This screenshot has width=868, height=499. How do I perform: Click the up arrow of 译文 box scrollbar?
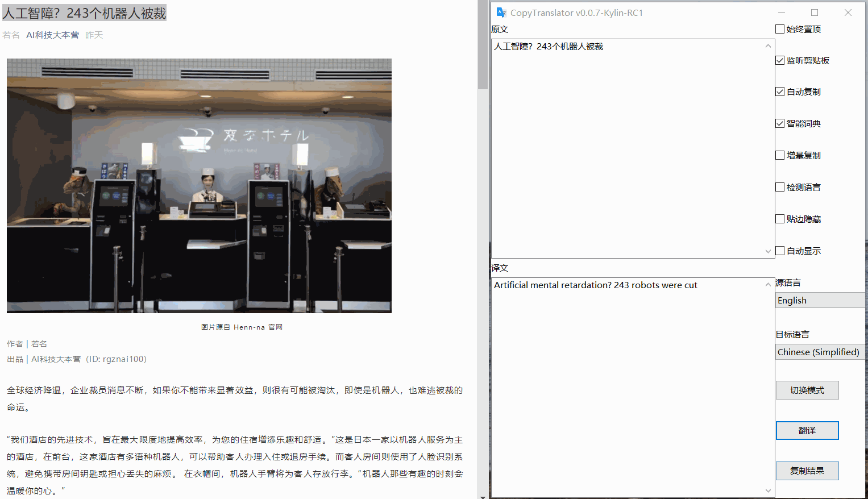pos(769,285)
